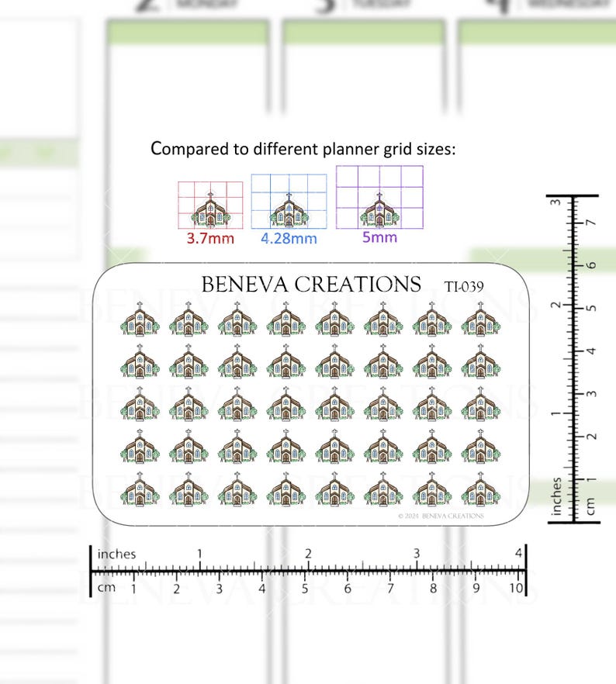
Task: Click cm mark '8' on the horizontal ruler
Action: 433,589
